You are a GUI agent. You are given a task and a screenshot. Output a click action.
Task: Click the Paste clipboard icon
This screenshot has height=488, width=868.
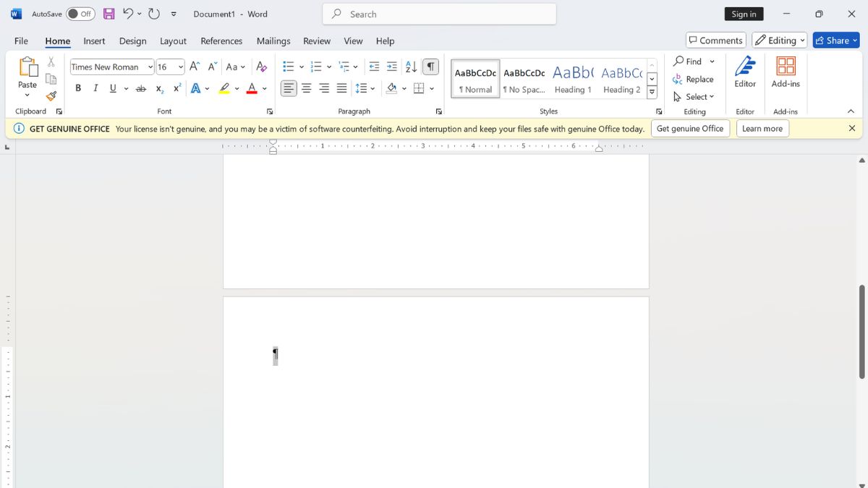[x=27, y=67]
